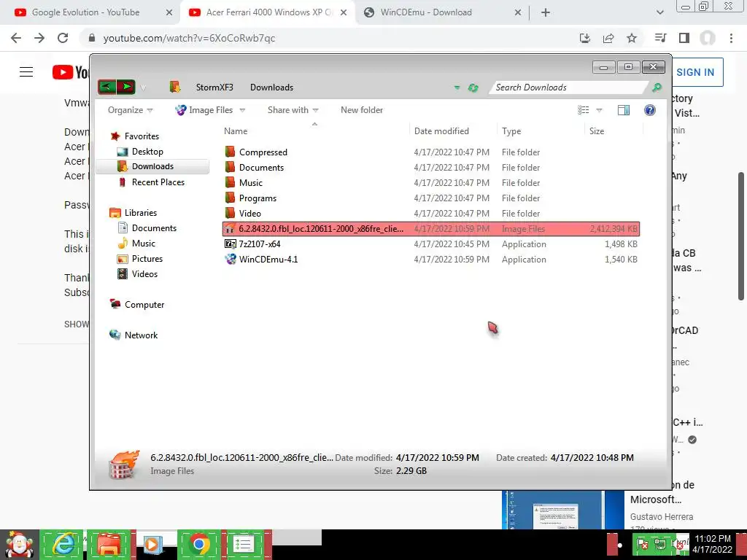Toggle the preview pane
Viewport: 747px width, 560px height.
pyautogui.click(x=623, y=110)
